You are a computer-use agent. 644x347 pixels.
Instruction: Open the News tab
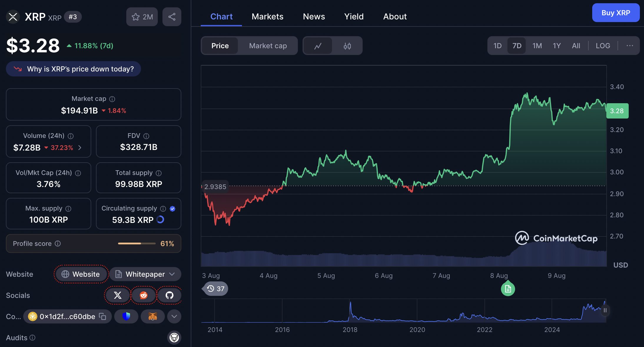(314, 16)
